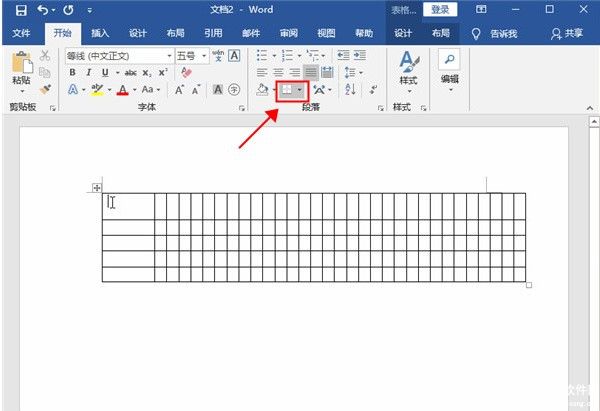Click the Styles (样式) gallery icon
600x411 pixels.
point(408,66)
